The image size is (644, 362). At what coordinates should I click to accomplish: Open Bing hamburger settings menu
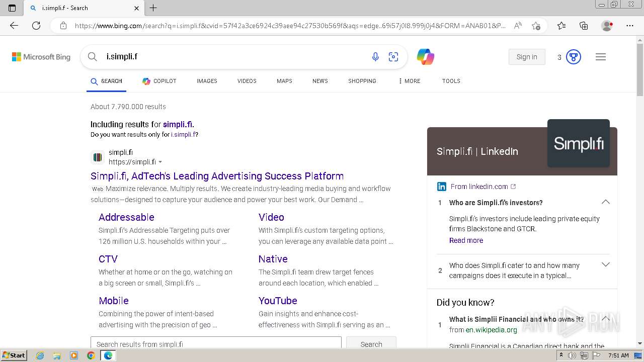click(601, 57)
